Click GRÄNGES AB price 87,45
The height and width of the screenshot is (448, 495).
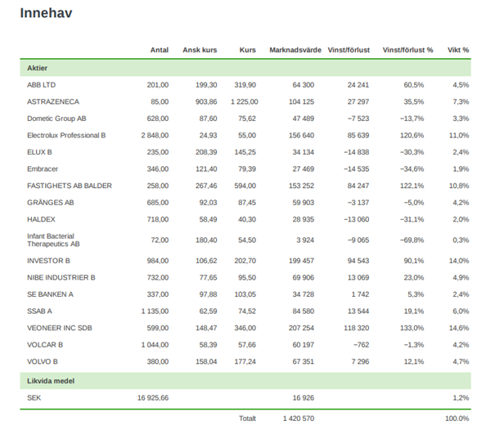tap(247, 203)
